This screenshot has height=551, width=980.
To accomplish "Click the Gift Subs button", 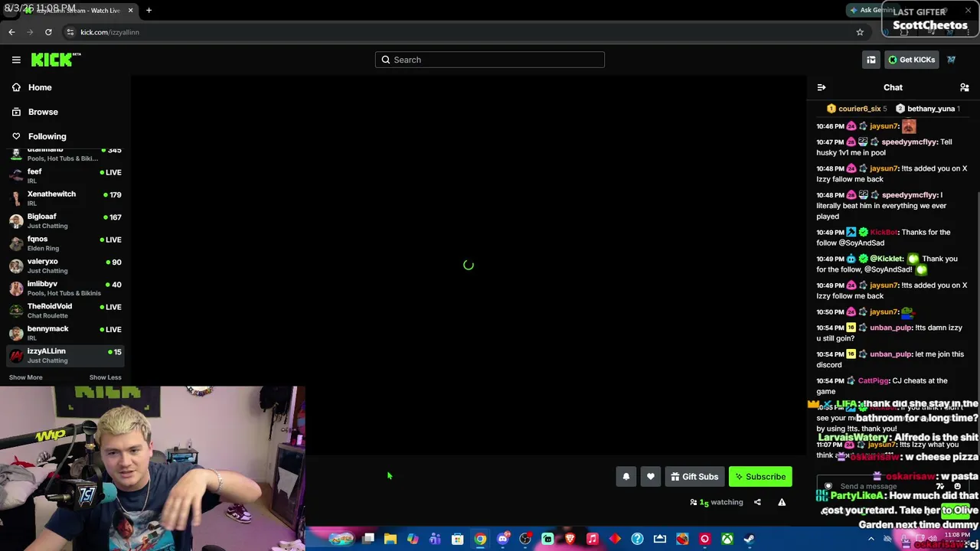I will click(694, 477).
